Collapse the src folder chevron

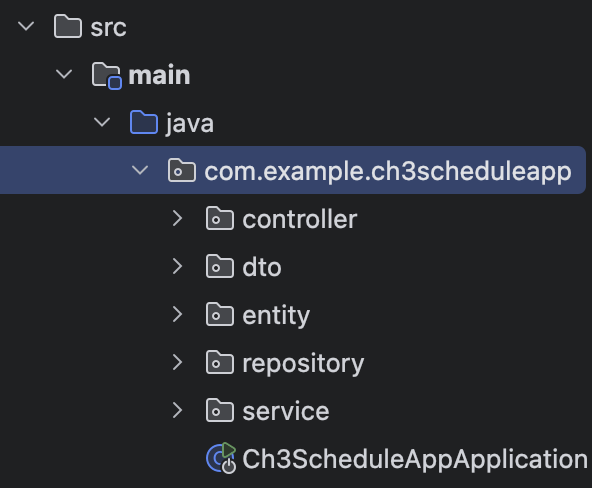pyautogui.click(x=26, y=26)
